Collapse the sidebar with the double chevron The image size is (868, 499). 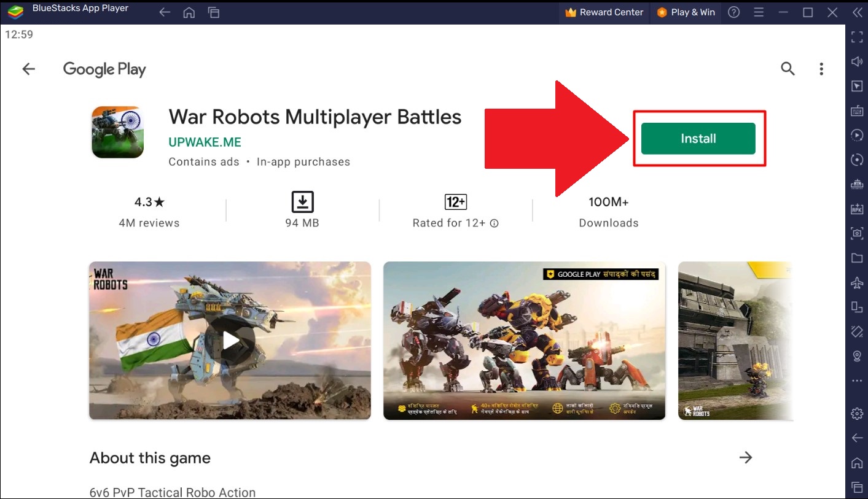pos(858,12)
